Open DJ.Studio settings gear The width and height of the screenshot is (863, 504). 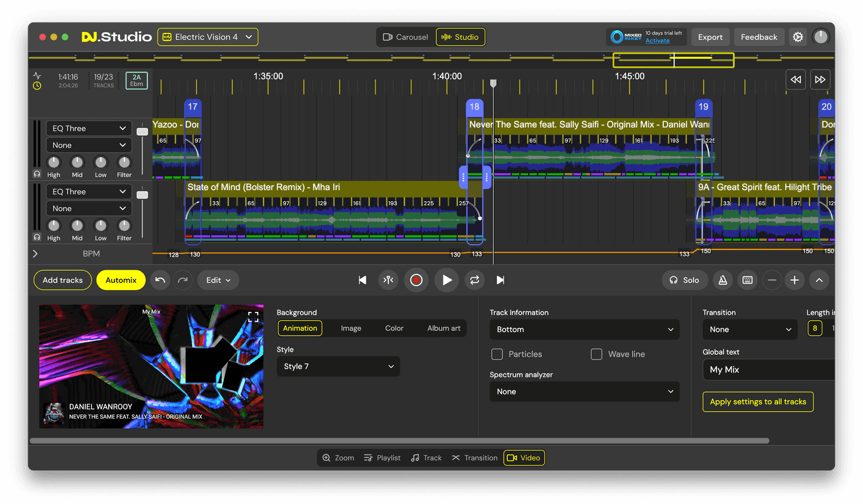[x=798, y=37]
